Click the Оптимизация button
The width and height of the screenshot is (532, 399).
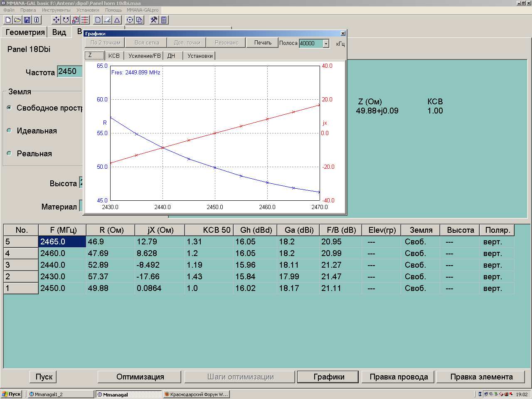[140, 377]
